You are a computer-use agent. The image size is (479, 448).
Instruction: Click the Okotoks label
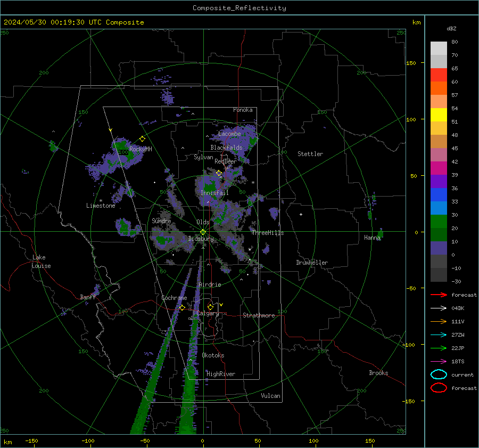[213, 355]
